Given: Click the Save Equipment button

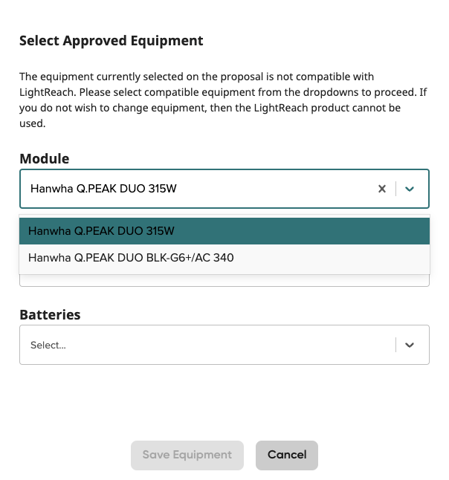Looking at the screenshot, I should 187,455.
